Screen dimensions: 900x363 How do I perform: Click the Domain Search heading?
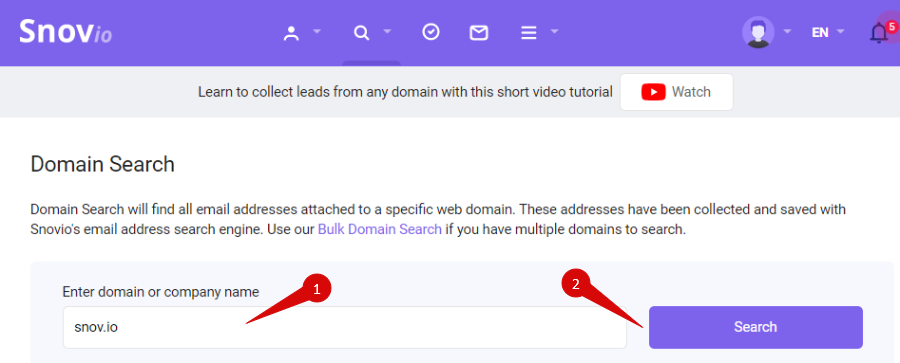click(102, 164)
